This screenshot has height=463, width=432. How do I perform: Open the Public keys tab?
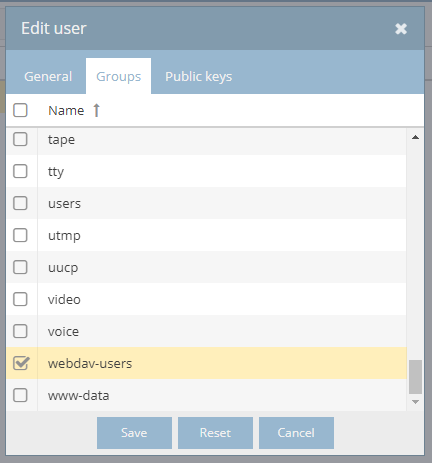click(x=199, y=76)
